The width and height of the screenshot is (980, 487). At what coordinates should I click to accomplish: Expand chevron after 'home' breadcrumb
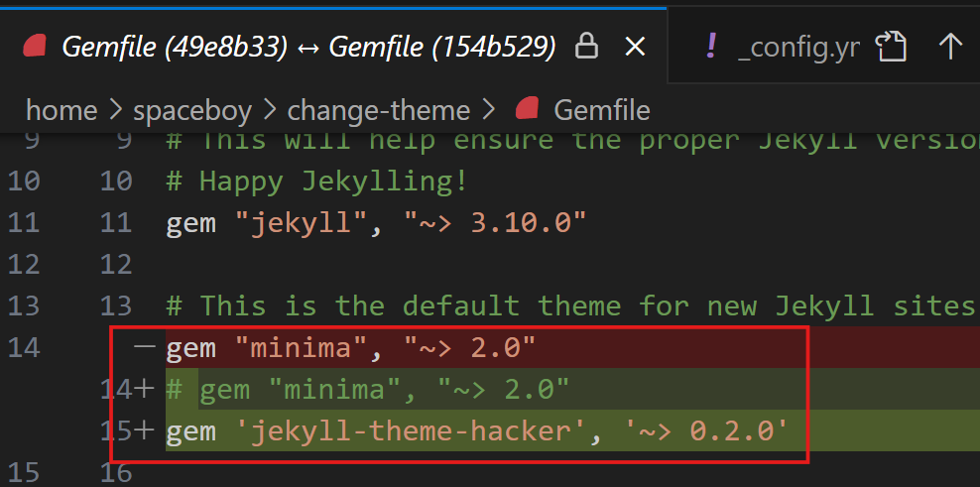116,111
